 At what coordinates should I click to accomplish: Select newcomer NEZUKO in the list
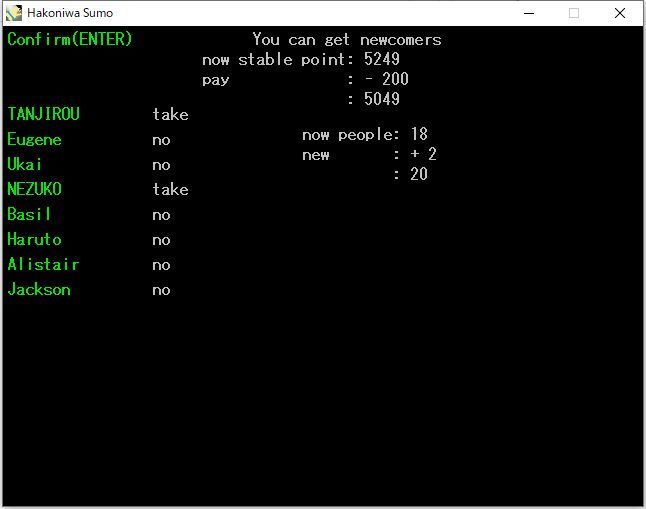[x=34, y=189]
